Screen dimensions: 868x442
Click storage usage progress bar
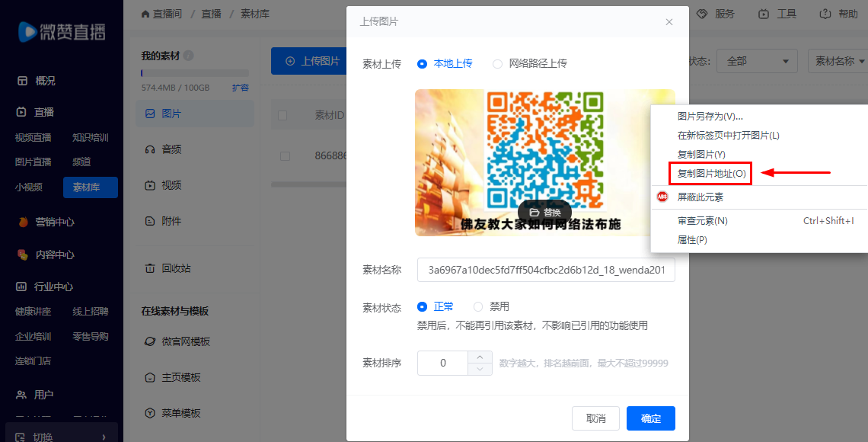coord(195,73)
